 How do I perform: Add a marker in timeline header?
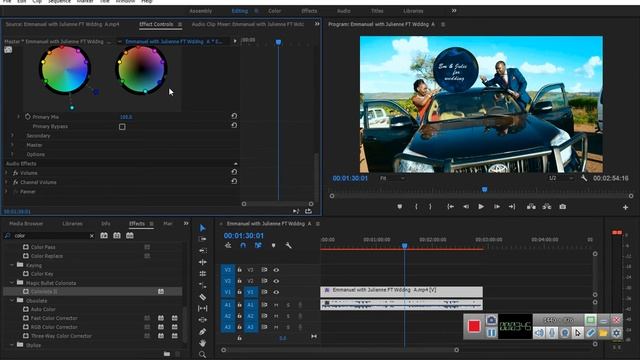click(273, 245)
